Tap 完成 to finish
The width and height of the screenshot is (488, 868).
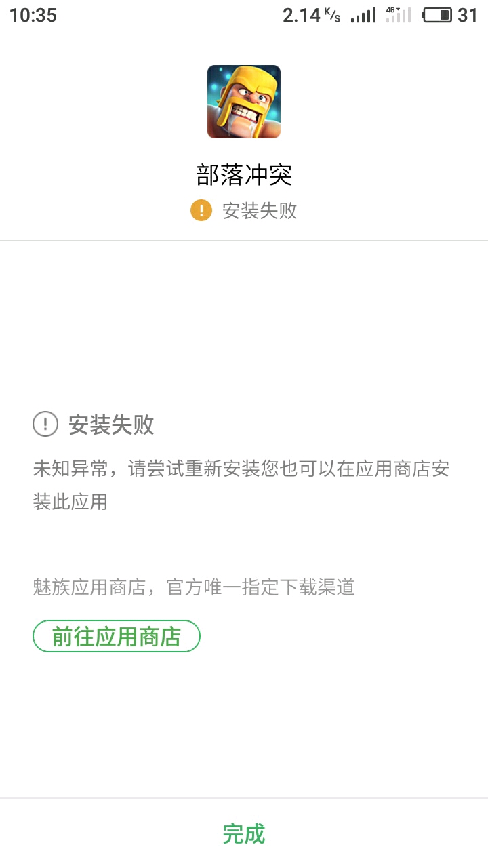[244, 833]
